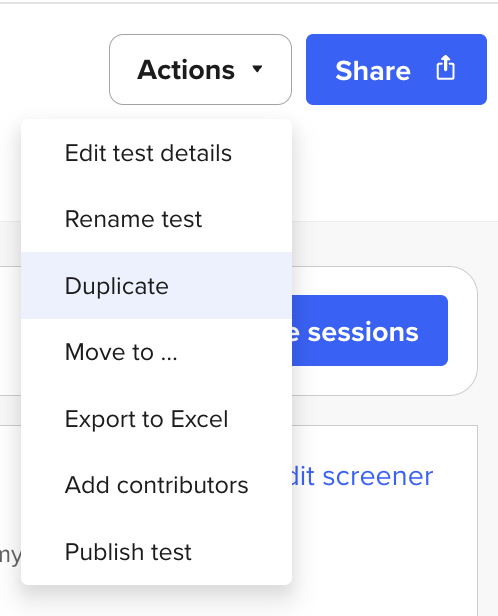Click the blue sessions button
This screenshot has height=616, width=498.
click(369, 330)
